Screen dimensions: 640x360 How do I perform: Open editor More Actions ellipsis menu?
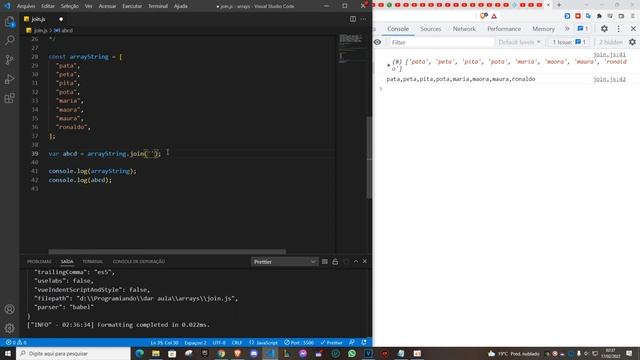[363, 19]
